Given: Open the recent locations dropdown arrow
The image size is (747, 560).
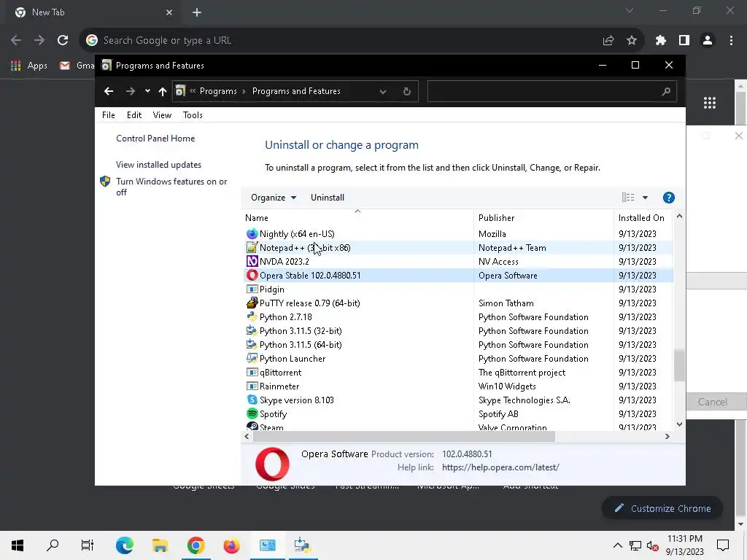Looking at the screenshot, I should 147,91.
